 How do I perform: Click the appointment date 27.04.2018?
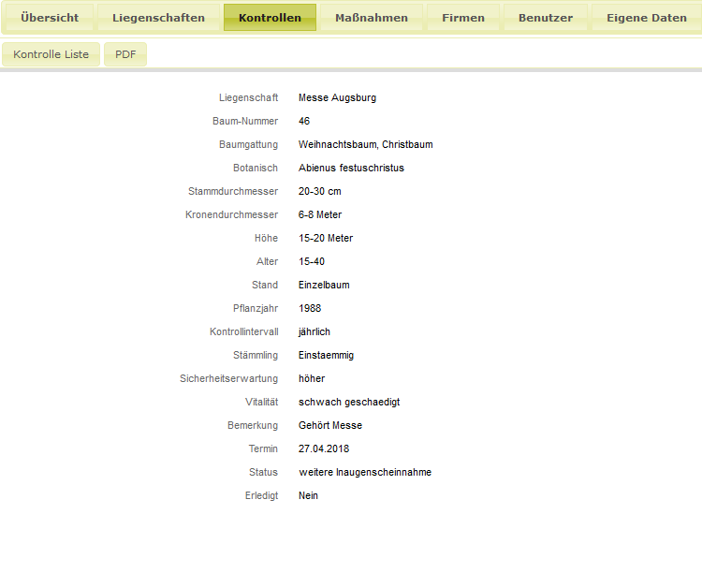coord(324,448)
